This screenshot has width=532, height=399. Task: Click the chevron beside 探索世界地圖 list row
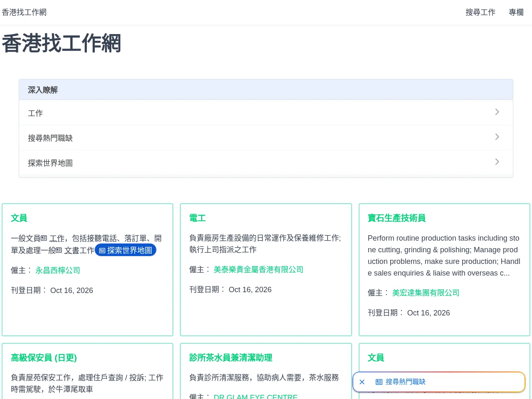497,162
